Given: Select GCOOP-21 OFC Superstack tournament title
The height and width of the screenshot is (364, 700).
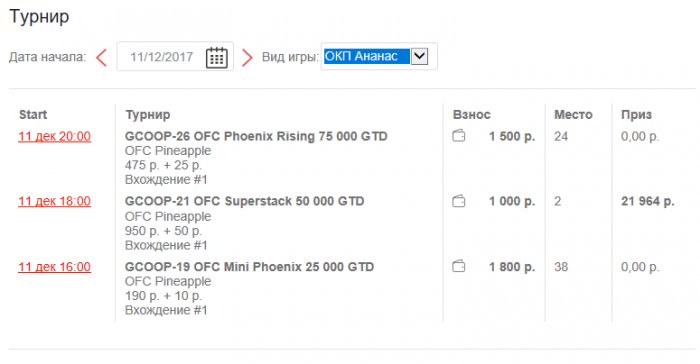Looking at the screenshot, I should click(x=245, y=201).
